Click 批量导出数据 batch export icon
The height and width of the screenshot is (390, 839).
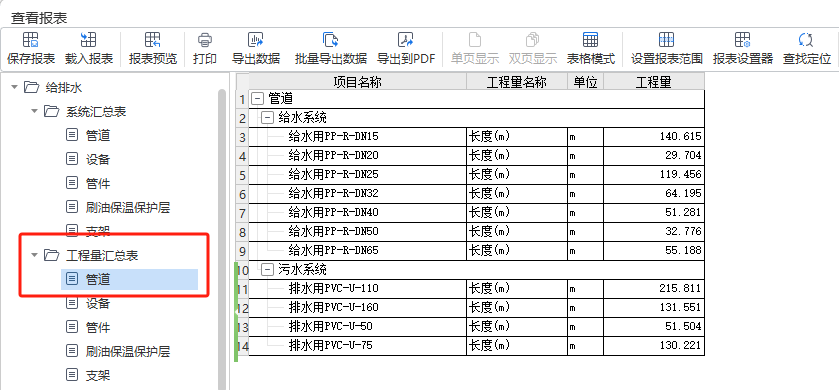(330, 40)
